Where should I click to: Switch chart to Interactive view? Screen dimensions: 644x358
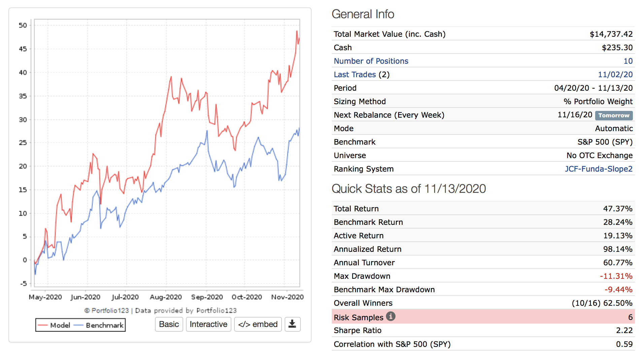(208, 324)
